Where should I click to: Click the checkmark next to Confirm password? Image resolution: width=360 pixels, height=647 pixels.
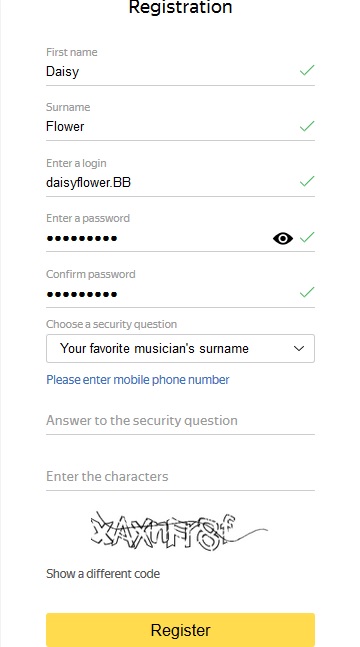(307, 292)
